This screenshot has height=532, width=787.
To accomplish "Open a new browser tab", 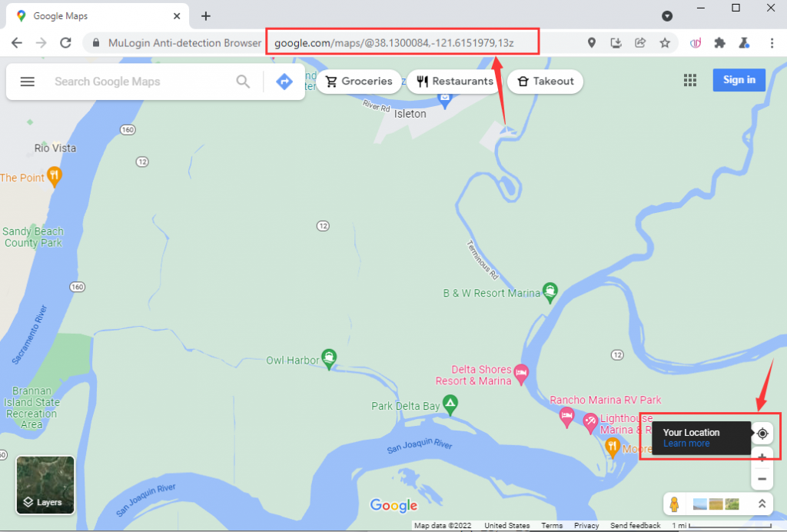I will [x=206, y=16].
